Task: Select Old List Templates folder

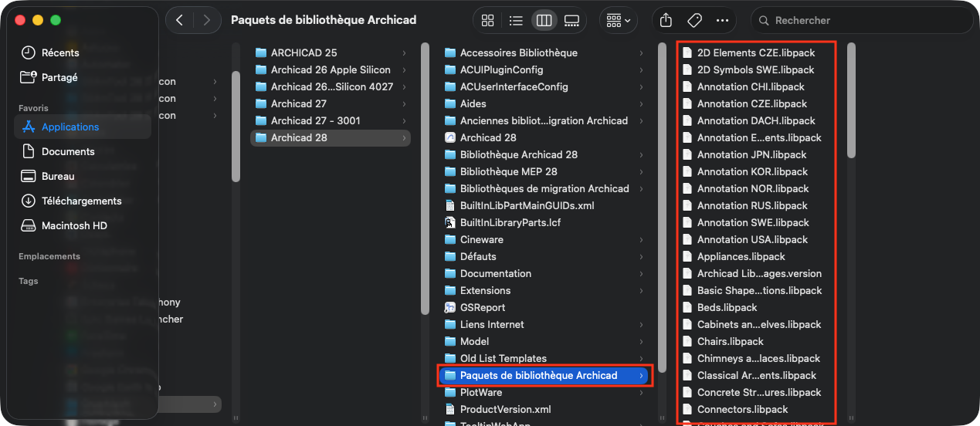Action: 545,358
